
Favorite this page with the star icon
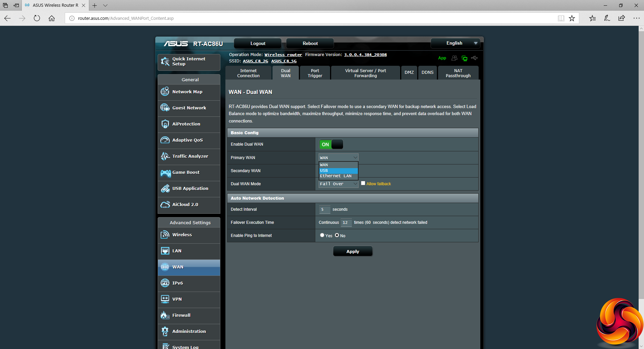(x=572, y=18)
